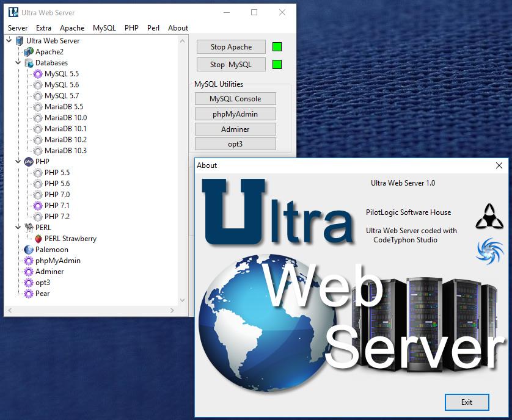Image resolution: width=512 pixels, height=420 pixels.
Task: Click the PHP logo icon in tree
Action: (x=29, y=162)
